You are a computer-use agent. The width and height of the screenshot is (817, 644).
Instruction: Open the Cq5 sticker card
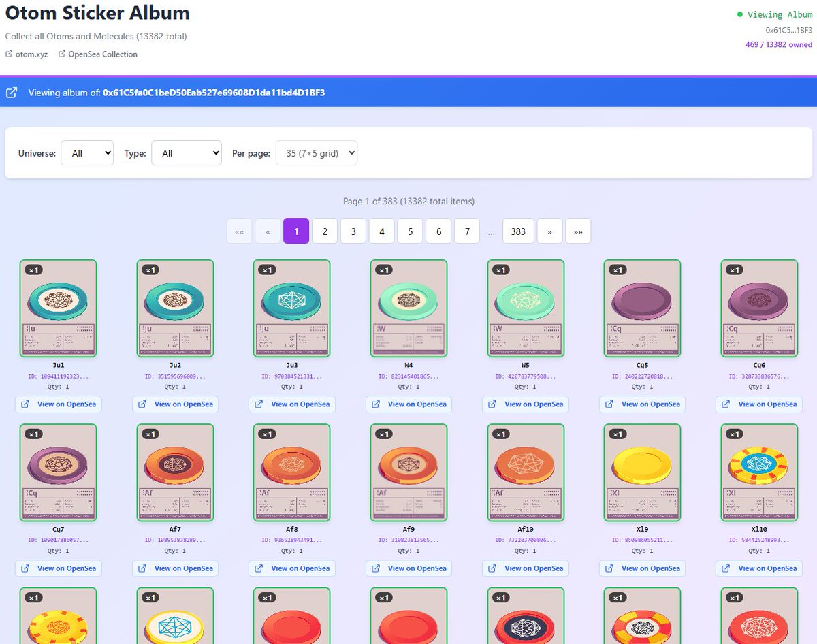point(642,308)
